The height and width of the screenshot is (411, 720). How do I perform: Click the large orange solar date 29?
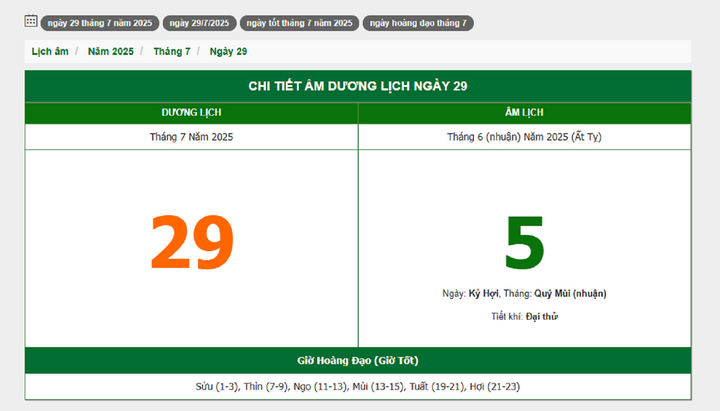tap(191, 243)
